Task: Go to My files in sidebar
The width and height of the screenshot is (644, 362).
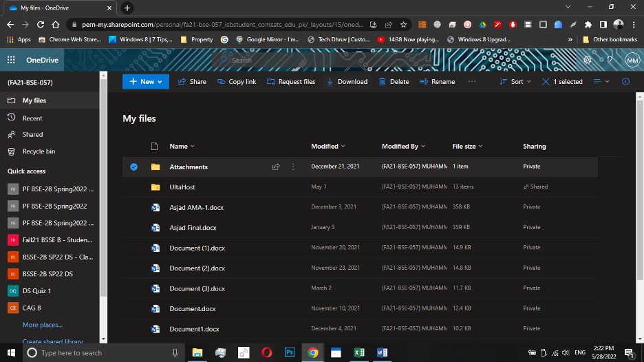Action: [x=50, y=100]
